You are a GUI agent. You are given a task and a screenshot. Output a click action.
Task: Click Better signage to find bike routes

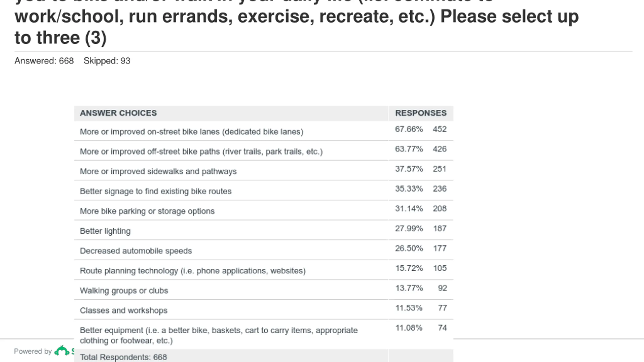264,191
